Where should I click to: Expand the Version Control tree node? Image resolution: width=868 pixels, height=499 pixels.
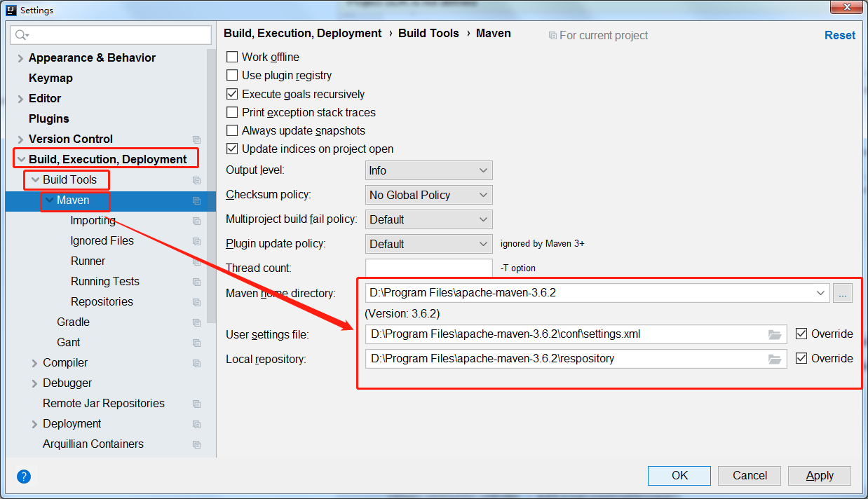coord(20,139)
